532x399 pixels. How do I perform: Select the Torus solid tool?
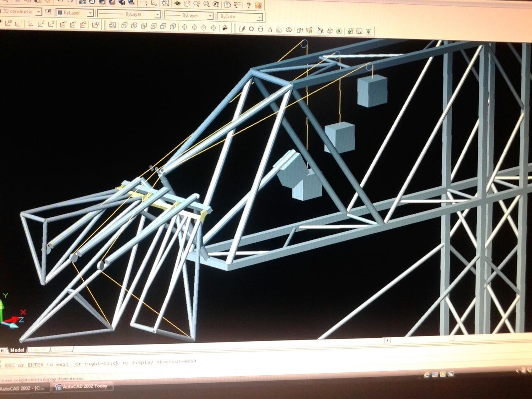point(289,30)
